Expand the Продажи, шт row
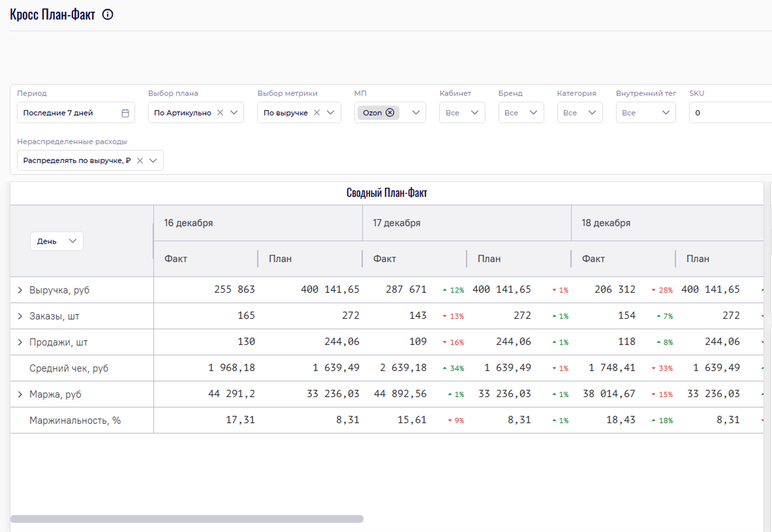 point(20,342)
